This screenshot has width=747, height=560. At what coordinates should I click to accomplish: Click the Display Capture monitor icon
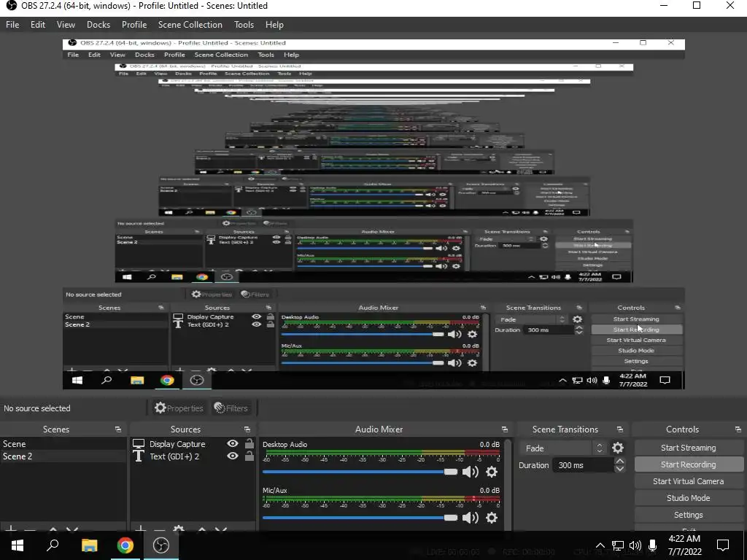point(139,444)
